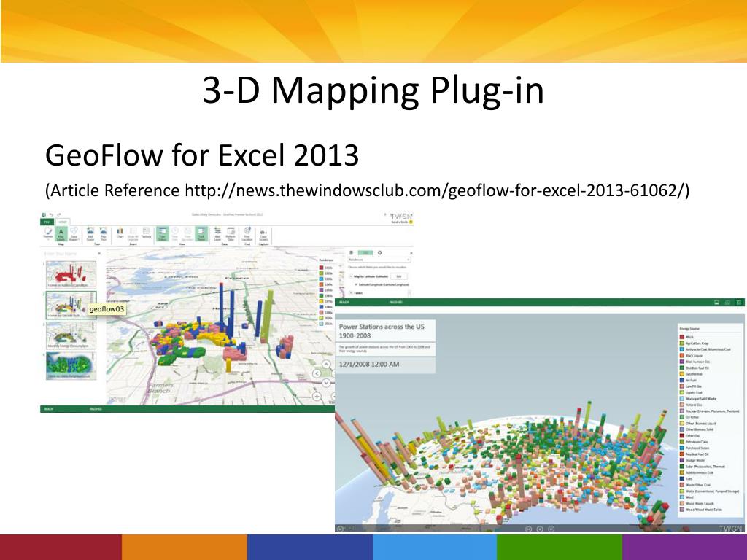
Task: Select the third tour scene thumbnail
Action: 71,335
